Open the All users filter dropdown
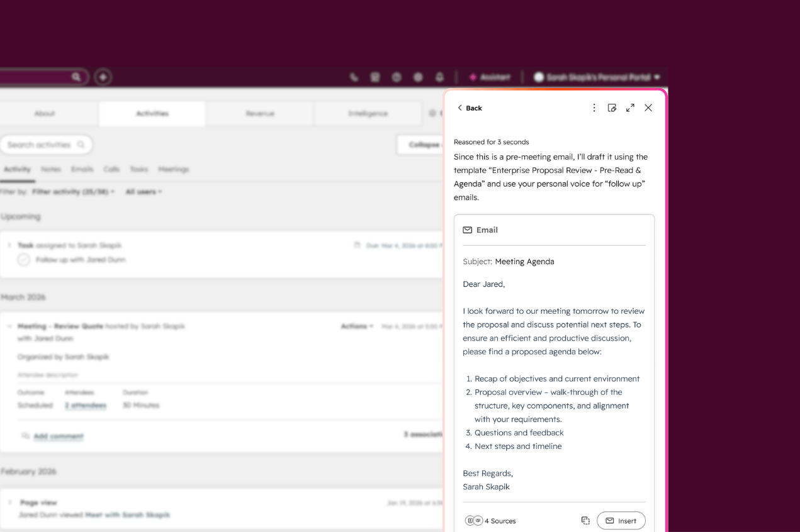 tap(144, 192)
